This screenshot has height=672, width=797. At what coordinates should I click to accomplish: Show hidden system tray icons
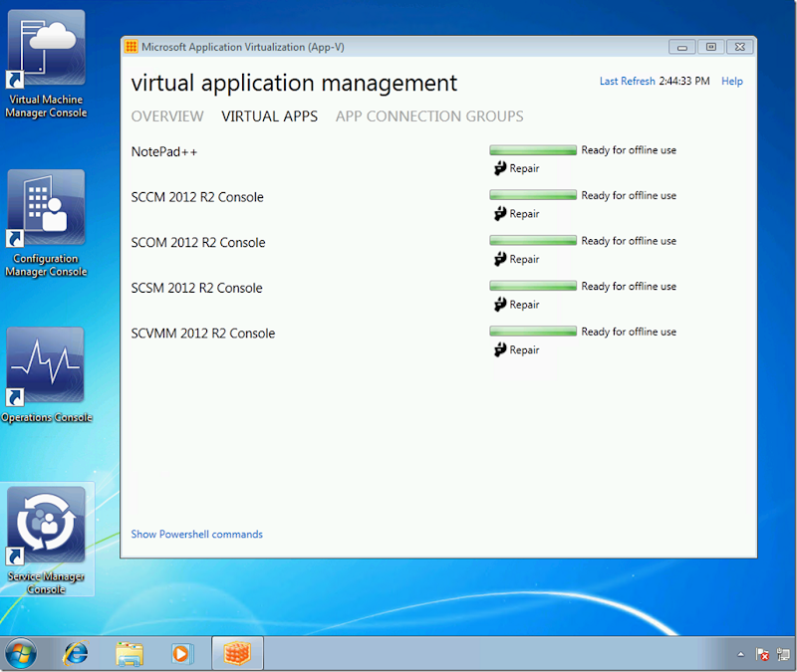(740, 654)
